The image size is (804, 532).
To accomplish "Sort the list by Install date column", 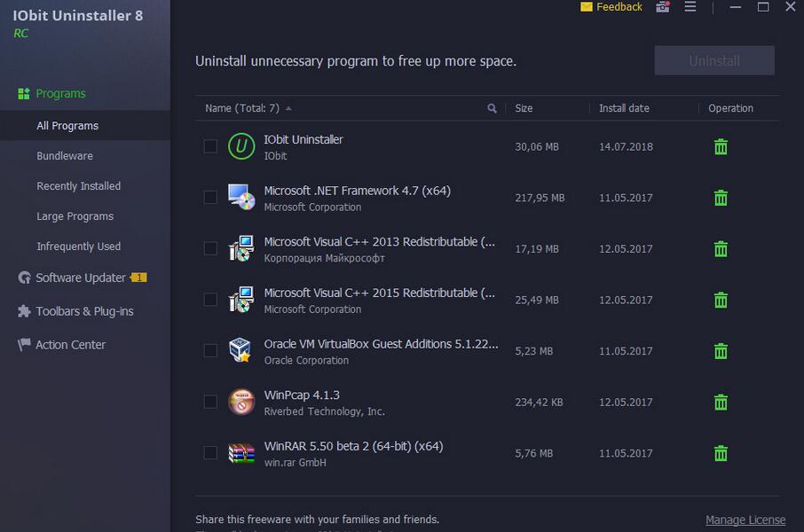I will [x=624, y=108].
